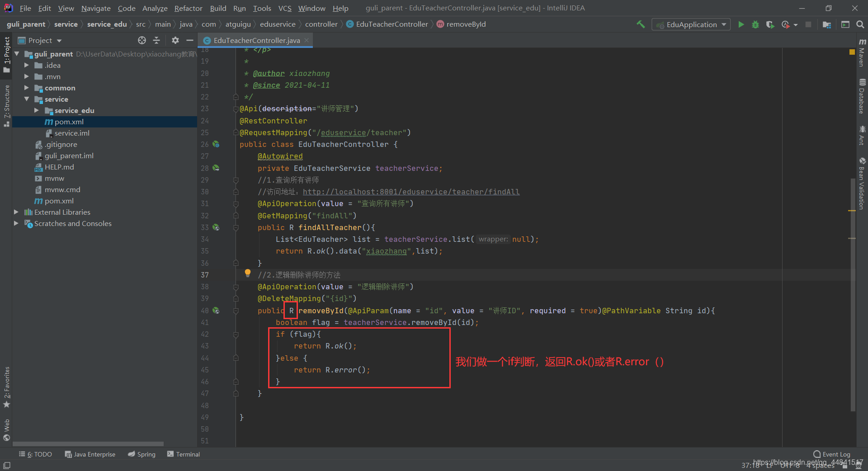Toggle tool window bars icon in bottom-left corner

click(x=7, y=465)
